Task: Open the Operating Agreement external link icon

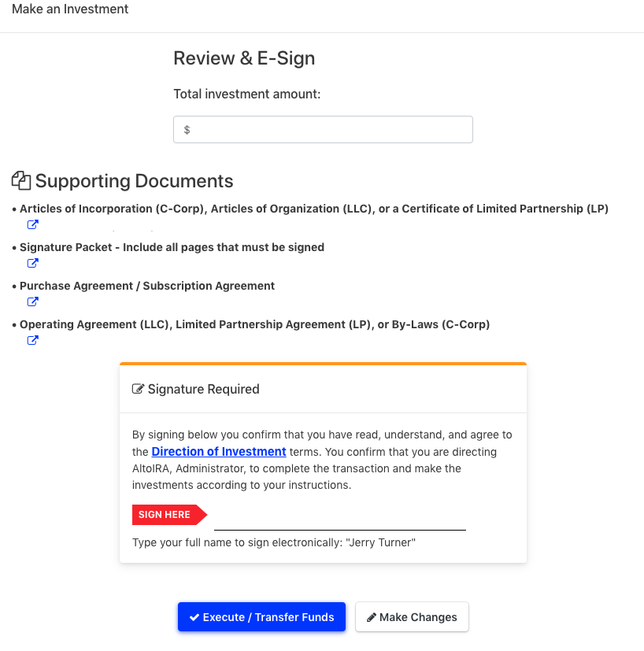Action: (x=33, y=340)
